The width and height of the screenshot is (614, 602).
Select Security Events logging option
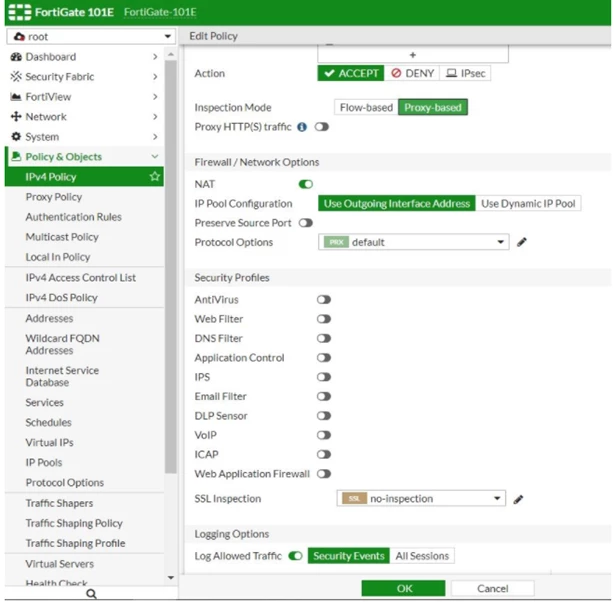[349, 556]
